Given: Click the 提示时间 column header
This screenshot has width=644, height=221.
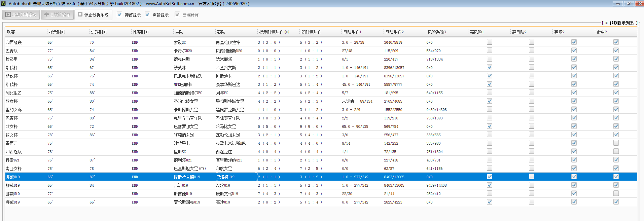Looking at the screenshot, I should (x=57, y=32).
